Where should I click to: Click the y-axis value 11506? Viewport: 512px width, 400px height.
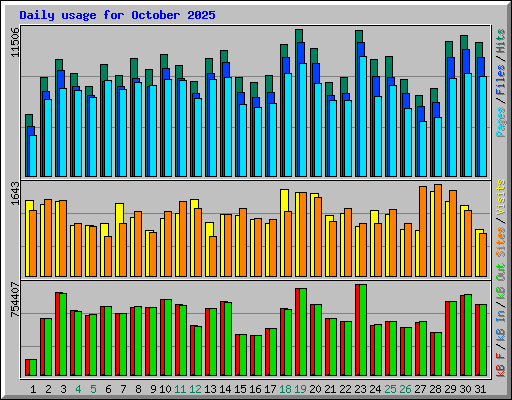(15, 42)
